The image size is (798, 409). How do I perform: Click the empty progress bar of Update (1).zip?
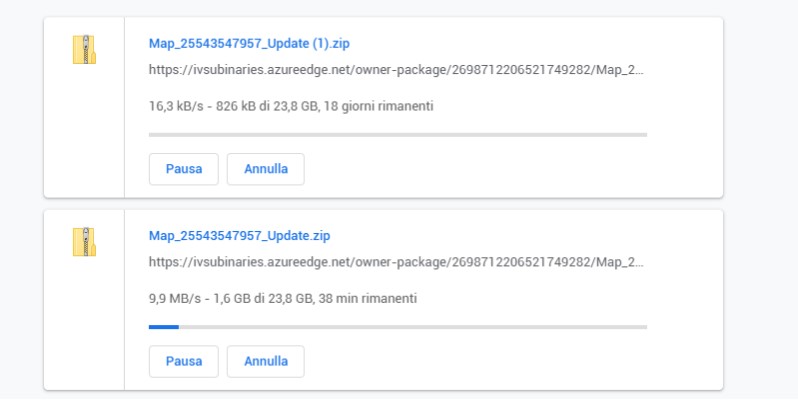click(397, 135)
